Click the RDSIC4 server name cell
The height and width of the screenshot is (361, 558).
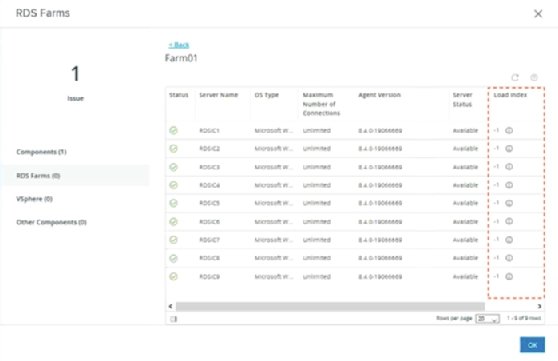coord(209,185)
